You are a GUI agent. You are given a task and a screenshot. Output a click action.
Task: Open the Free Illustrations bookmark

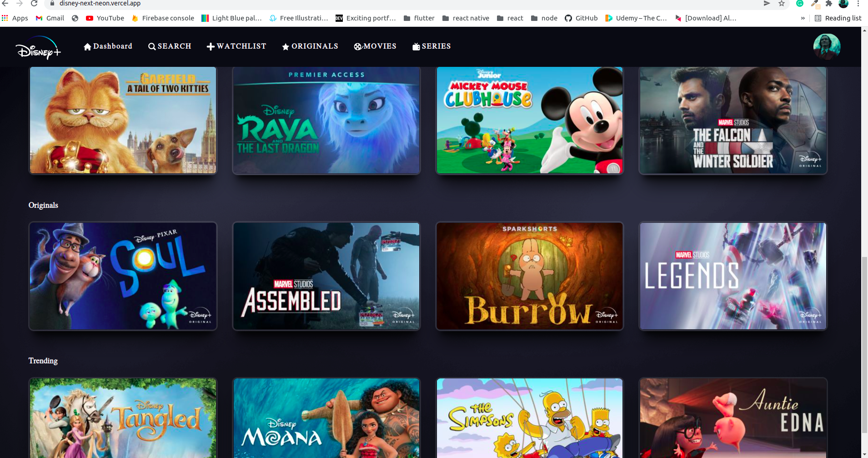click(x=299, y=18)
